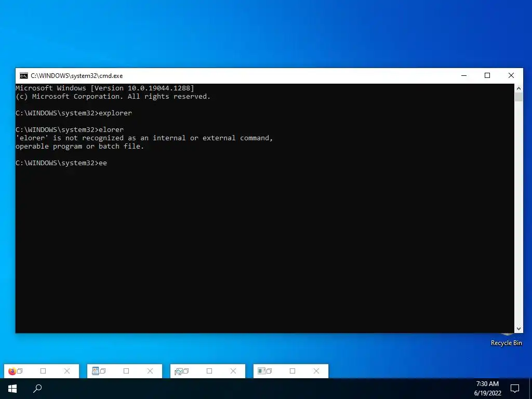The width and height of the screenshot is (532, 399).
Task: Click the 'Microsoft Windows [Version 10.0.19044.1288]' line
Action: pos(105,88)
